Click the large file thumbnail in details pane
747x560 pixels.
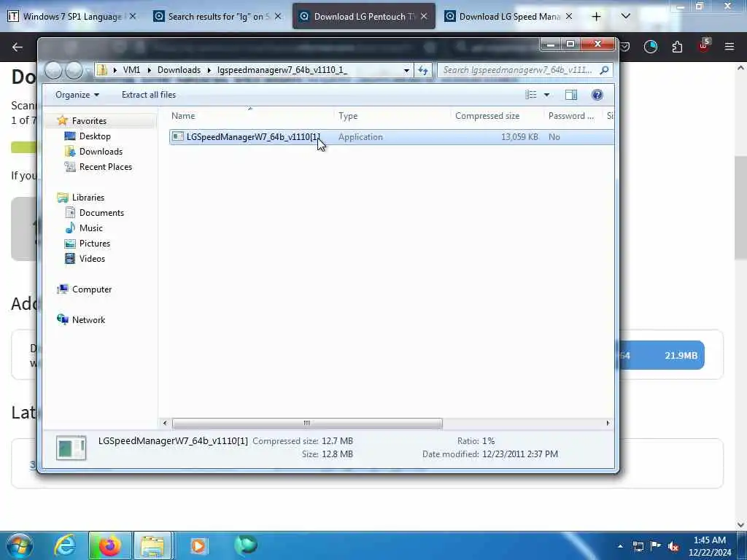tap(71, 448)
